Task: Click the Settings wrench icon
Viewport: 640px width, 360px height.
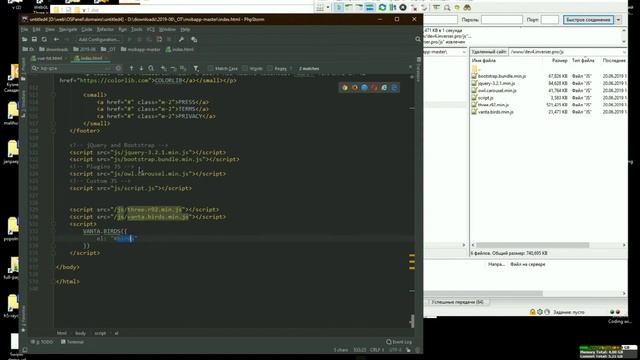Action: click(x=181, y=40)
